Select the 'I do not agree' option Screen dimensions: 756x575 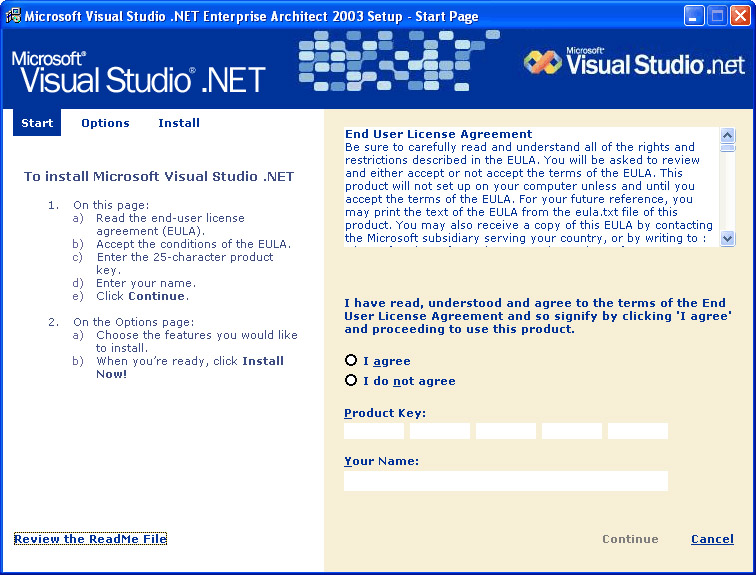pyautogui.click(x=351, y=380)
